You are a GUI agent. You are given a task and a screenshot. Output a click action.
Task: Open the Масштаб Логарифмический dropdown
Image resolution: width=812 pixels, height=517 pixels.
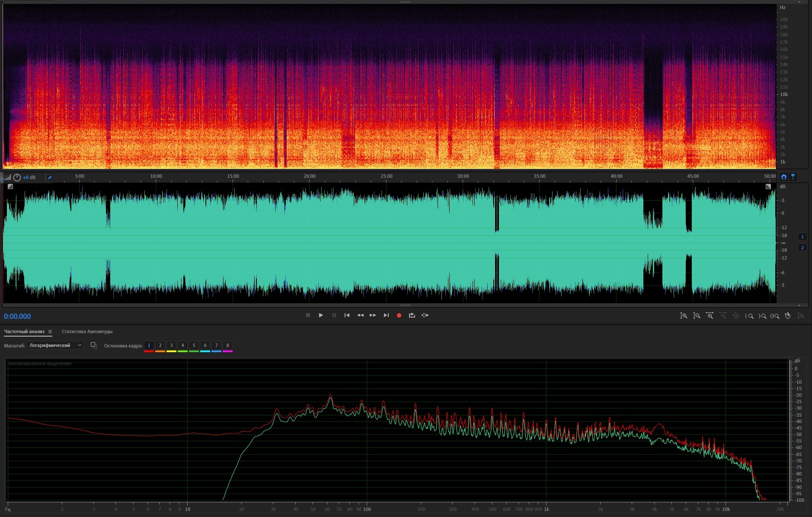pyautogui.click(x=55, y=345)
